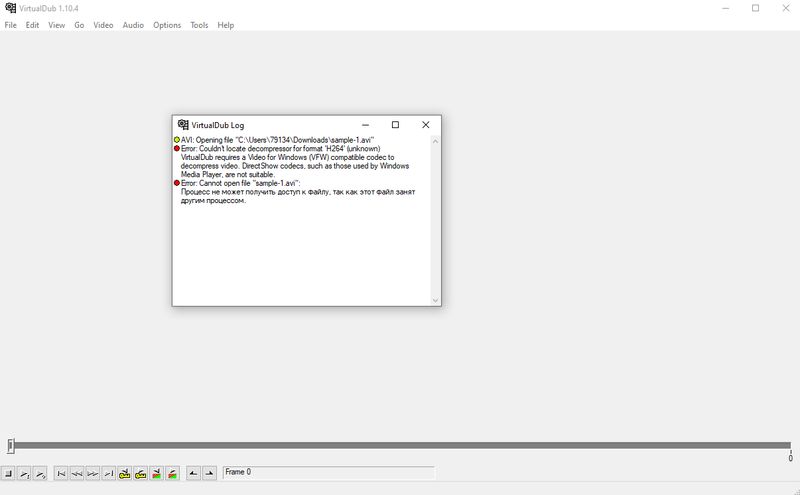Scan forward for next scene
The width and height of the screenshot is (800, 495).
(x=172, y=473)
